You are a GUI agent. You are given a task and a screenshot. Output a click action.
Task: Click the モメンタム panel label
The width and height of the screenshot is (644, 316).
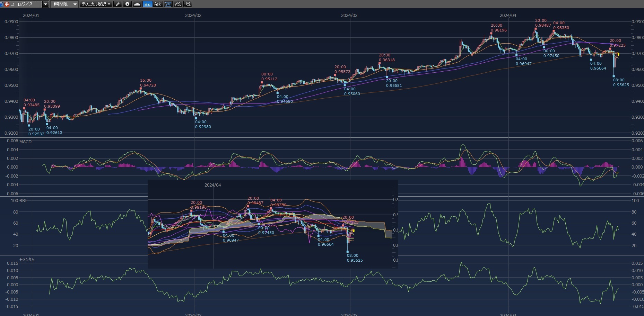point(27,260)
